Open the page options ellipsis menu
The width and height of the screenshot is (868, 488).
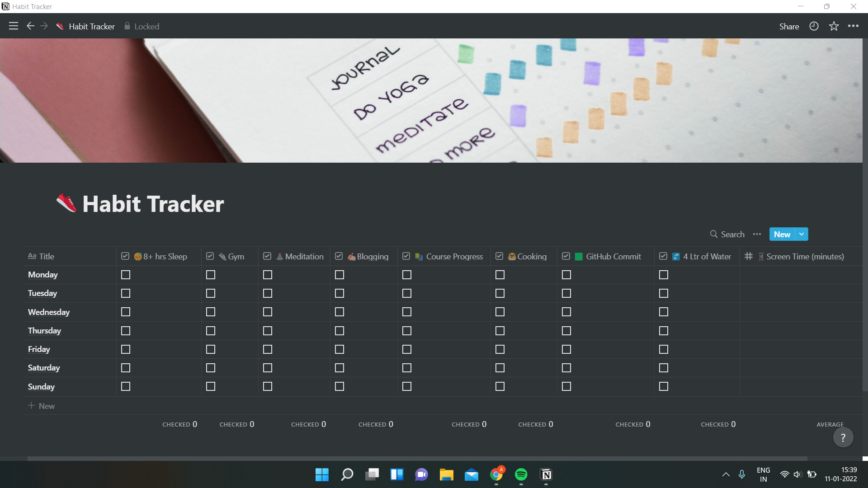tap(854, 26)
